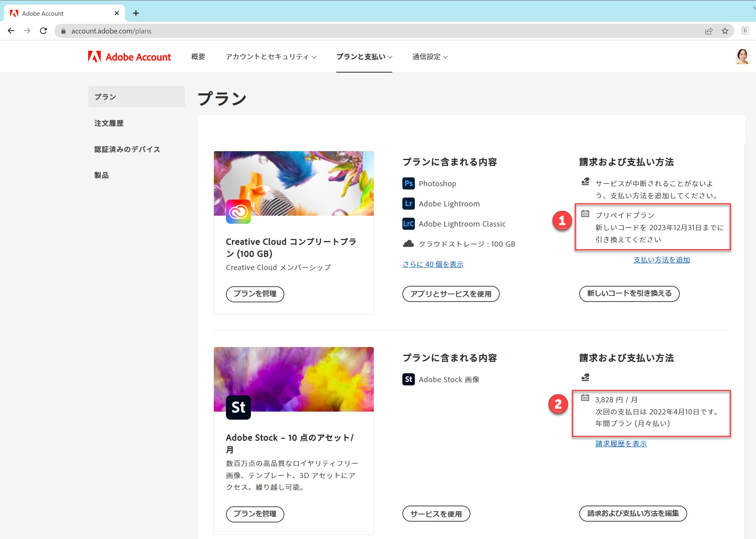Open the user profile avatar
Image resolution: width=756 pixels, height=539 pixels.
[x=743, y=56]
